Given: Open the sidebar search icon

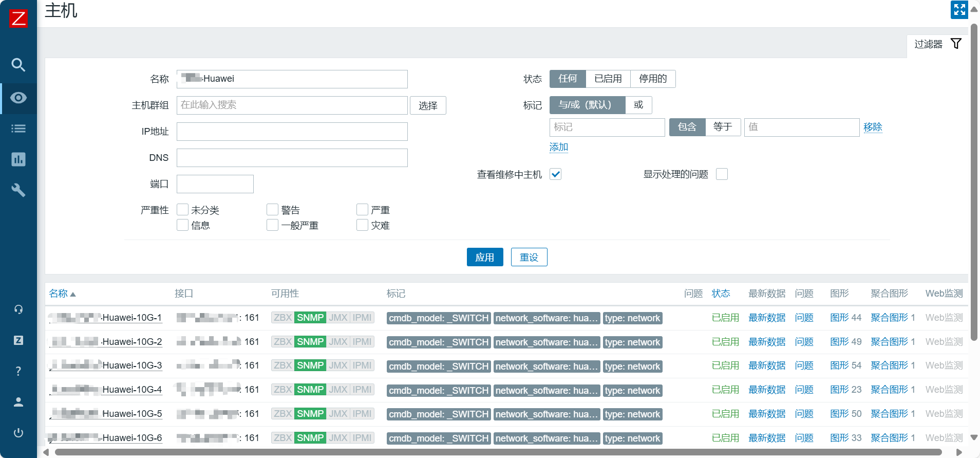Looking at the screenshot, I should click(x=18, y=65).
